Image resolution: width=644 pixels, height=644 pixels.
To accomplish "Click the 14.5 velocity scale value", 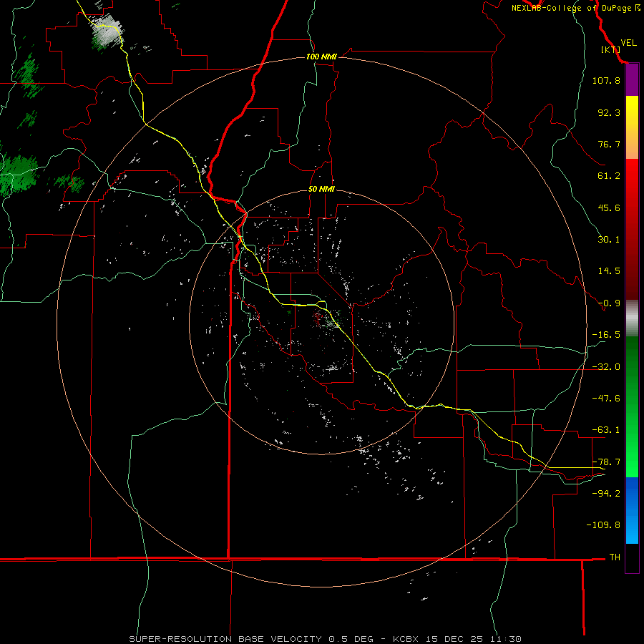I will coord(609,271).
